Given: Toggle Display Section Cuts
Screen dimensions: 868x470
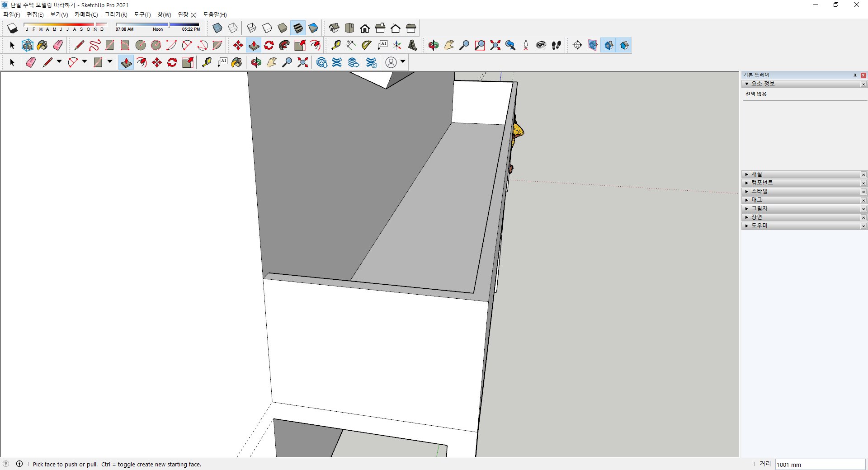Looking at the screenshot, I should tap(609, 45).
